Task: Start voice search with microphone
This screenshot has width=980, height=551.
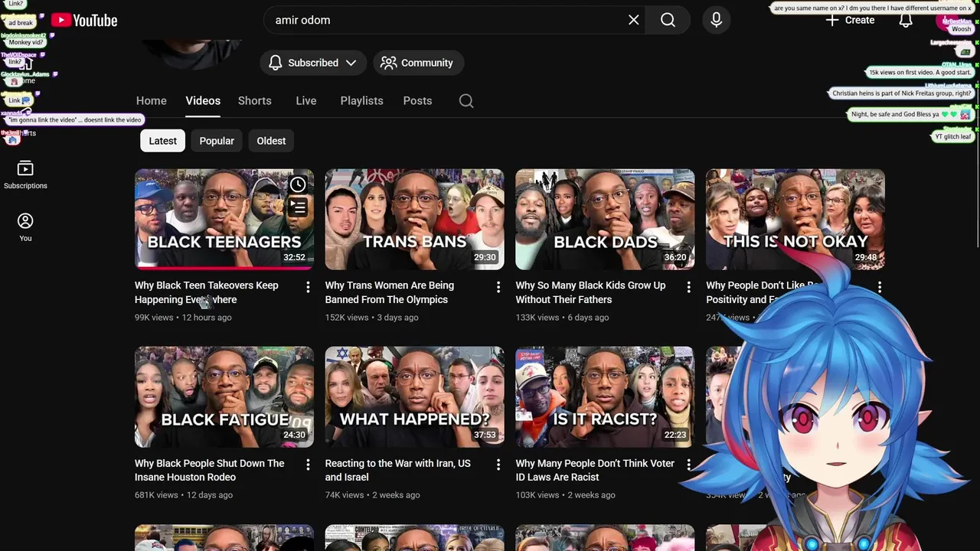Action: click(x=717, y=20)
